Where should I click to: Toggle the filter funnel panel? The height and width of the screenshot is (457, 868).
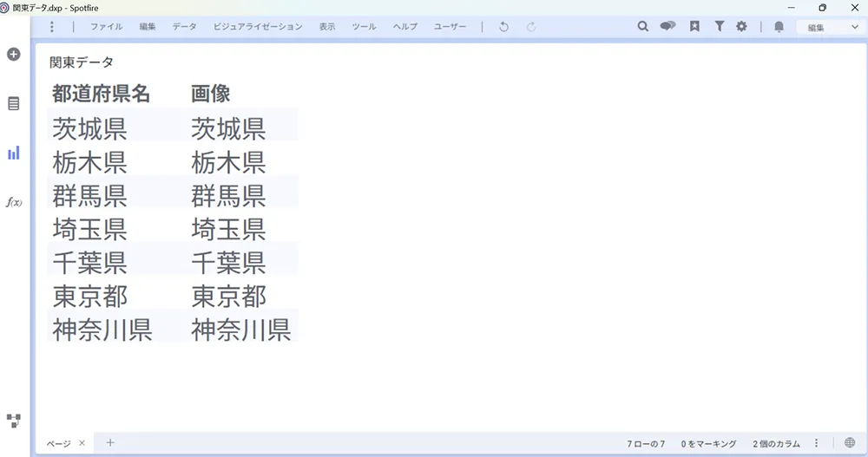719,27
